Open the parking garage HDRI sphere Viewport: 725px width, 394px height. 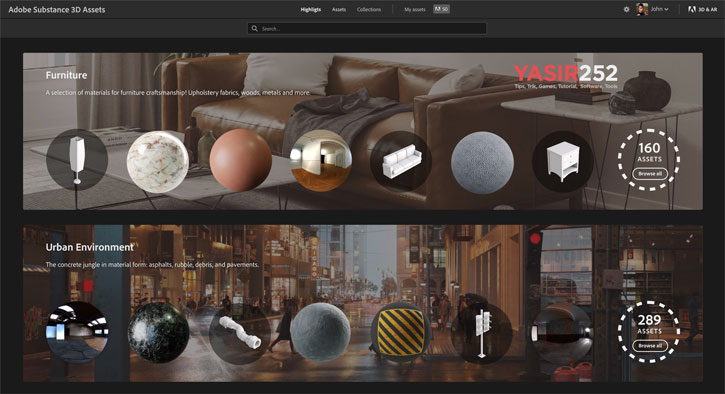[x=77, y=332]
